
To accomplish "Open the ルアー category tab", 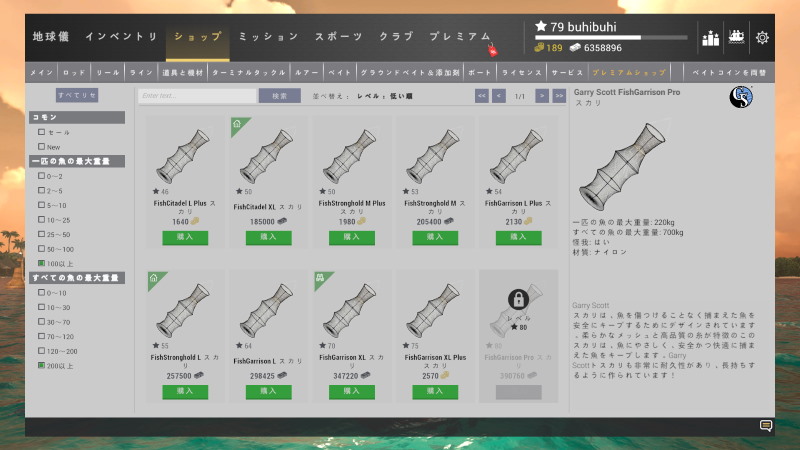I will (x=307, y=72).
